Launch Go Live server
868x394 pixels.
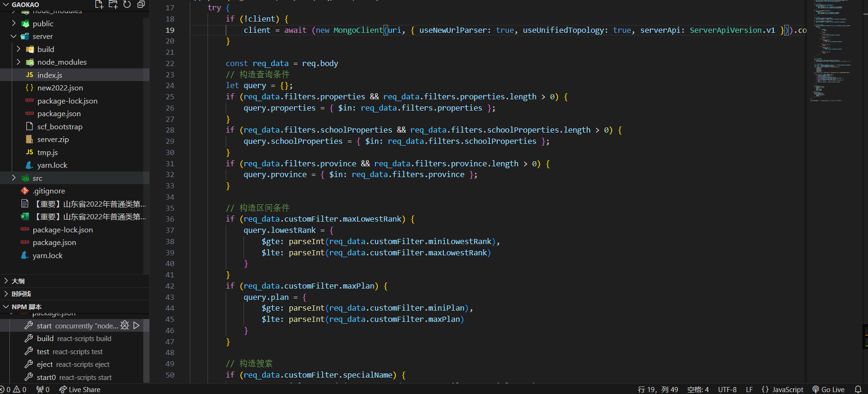coord(828,389)
